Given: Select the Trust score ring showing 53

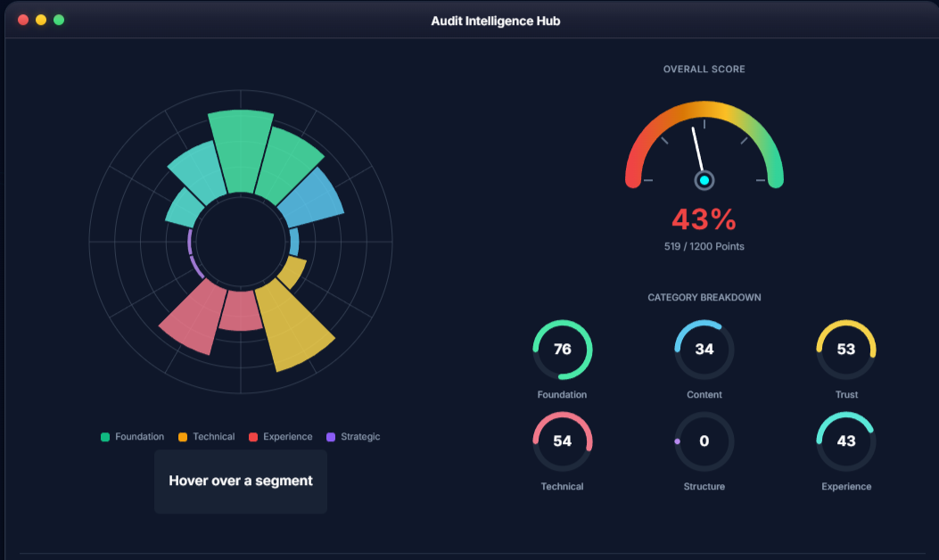Looking at the screenshot, I should (x=845, y=350).
